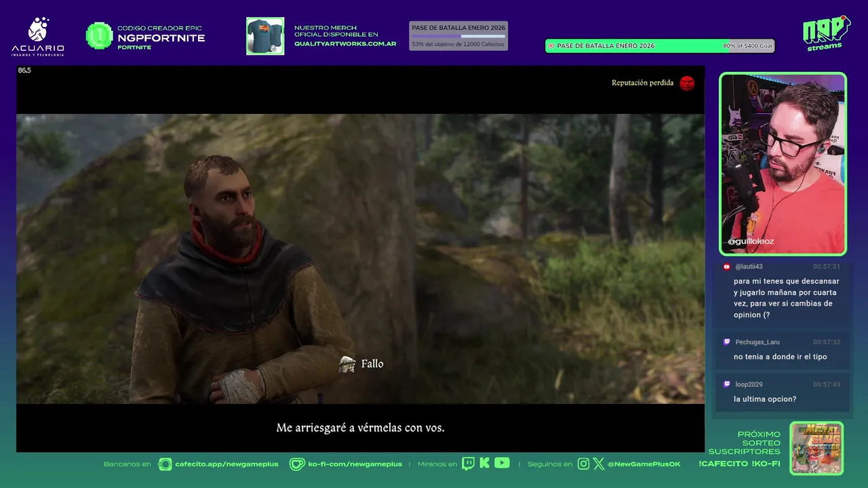Screen dimensions: 868x488
Task: Click the Instagram icon in the footer
Action: tap(584, 464)
